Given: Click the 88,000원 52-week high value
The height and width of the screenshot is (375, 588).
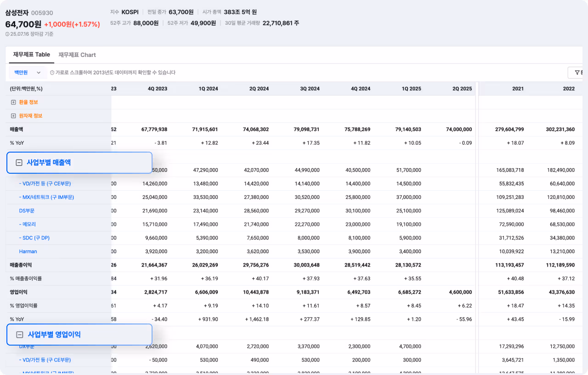Looking at the screenshot, I should click(146, 23).
